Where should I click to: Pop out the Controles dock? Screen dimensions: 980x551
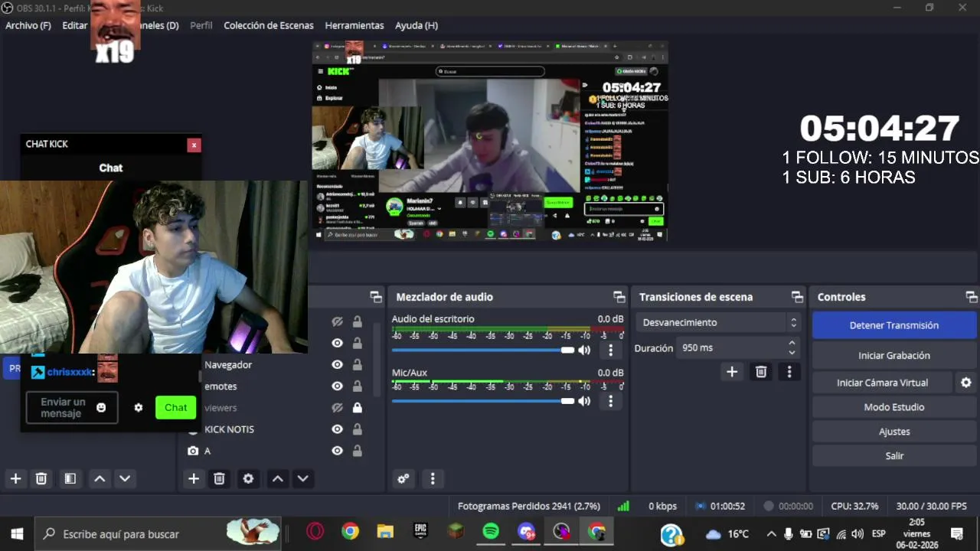(x=972, y=297)
